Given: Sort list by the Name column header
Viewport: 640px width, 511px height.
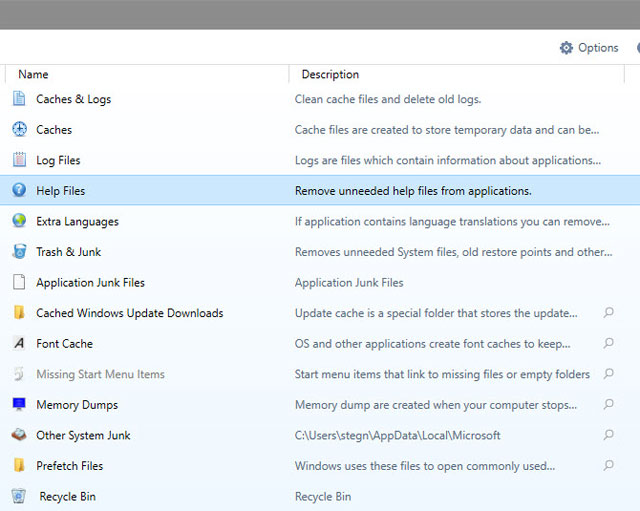Looking at the screenshot, I should 33,75.
